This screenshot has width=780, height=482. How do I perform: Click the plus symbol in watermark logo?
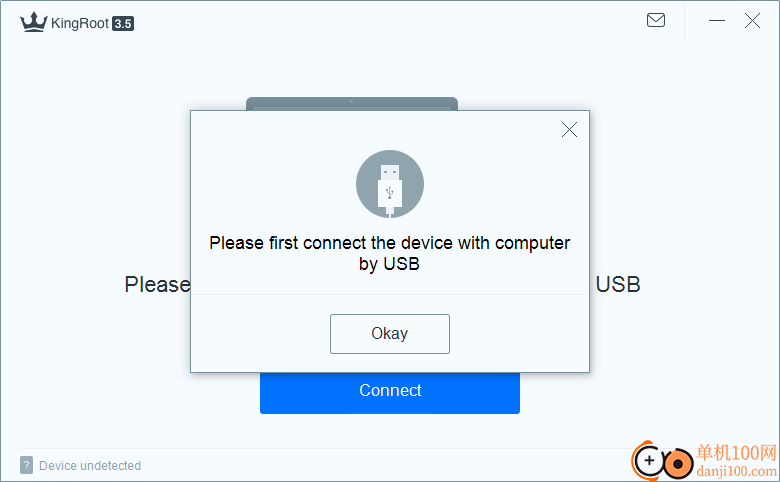pos(649,460)
